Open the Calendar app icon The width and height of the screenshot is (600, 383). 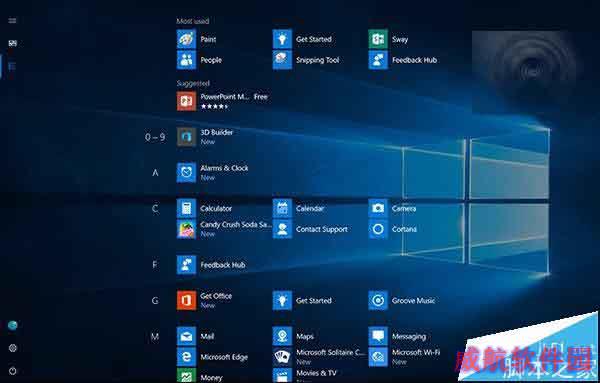coord(282,209)
